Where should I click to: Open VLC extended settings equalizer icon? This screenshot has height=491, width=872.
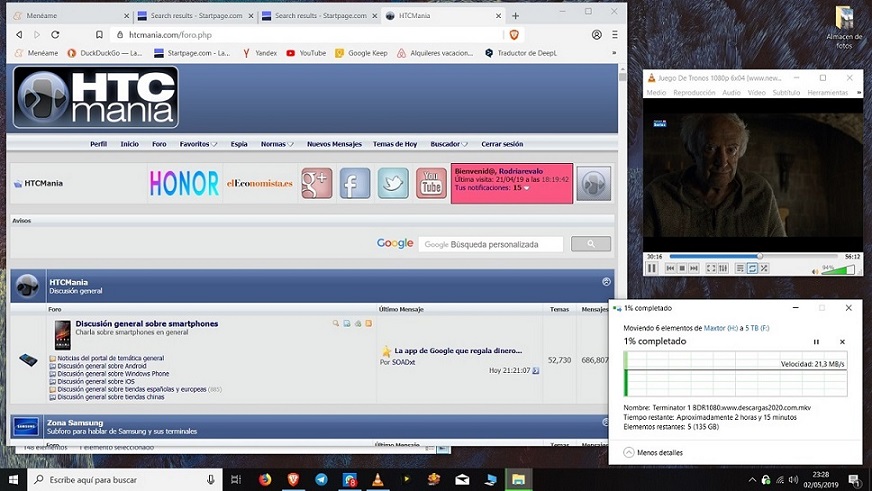(723, 269)
